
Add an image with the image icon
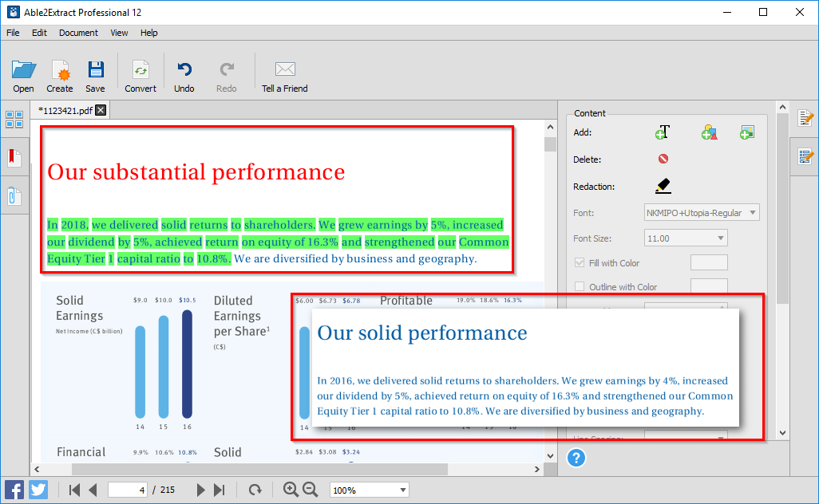point(747,132)
